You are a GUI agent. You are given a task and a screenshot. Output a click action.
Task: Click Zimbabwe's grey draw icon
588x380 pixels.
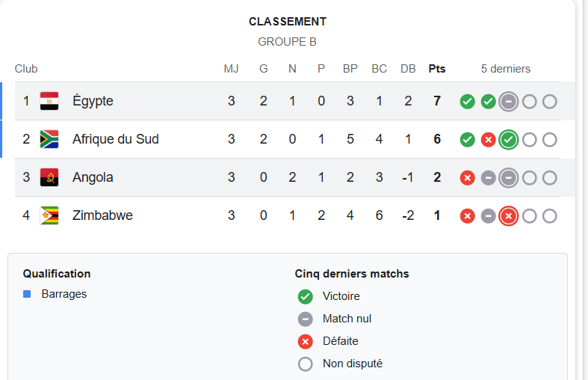tap(489, 216)
